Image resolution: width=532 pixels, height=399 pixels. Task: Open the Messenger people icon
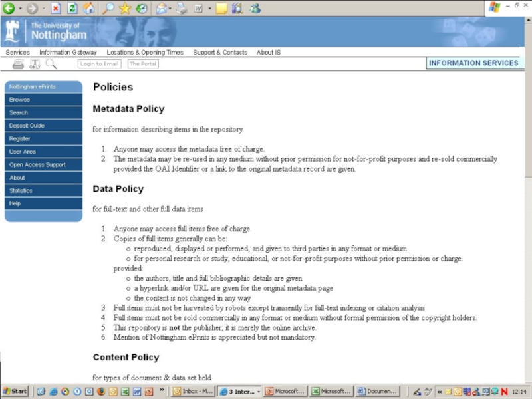coord(255,8)
